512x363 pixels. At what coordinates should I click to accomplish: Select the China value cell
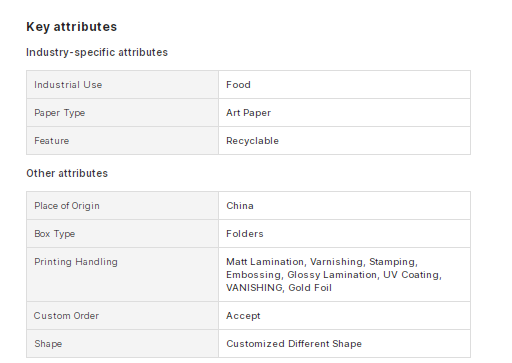tap(344, 206)
